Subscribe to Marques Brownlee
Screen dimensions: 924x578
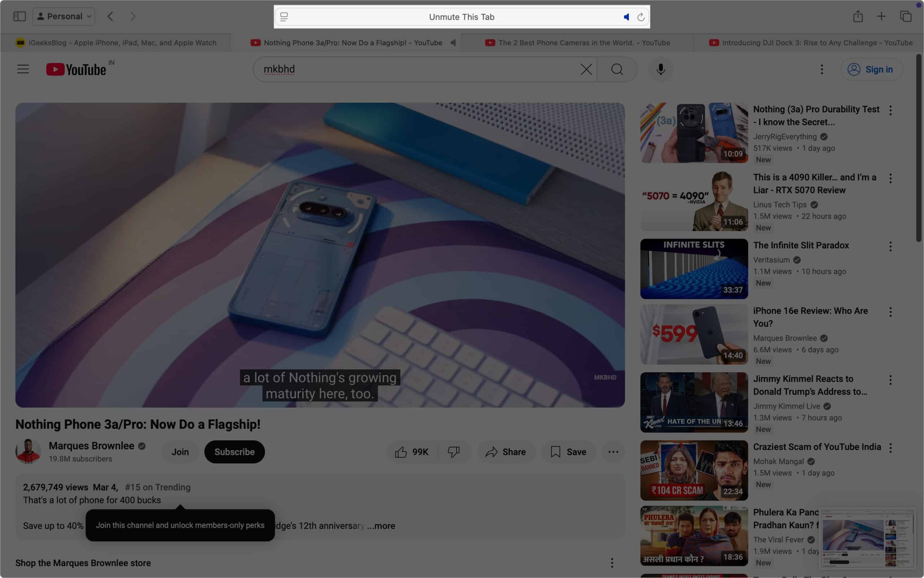click(x=234, y=452)
